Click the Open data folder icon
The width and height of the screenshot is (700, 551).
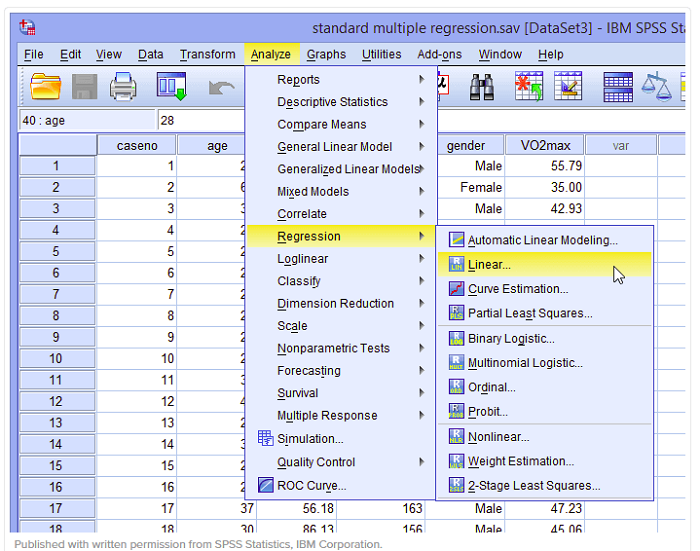[45, 86]
